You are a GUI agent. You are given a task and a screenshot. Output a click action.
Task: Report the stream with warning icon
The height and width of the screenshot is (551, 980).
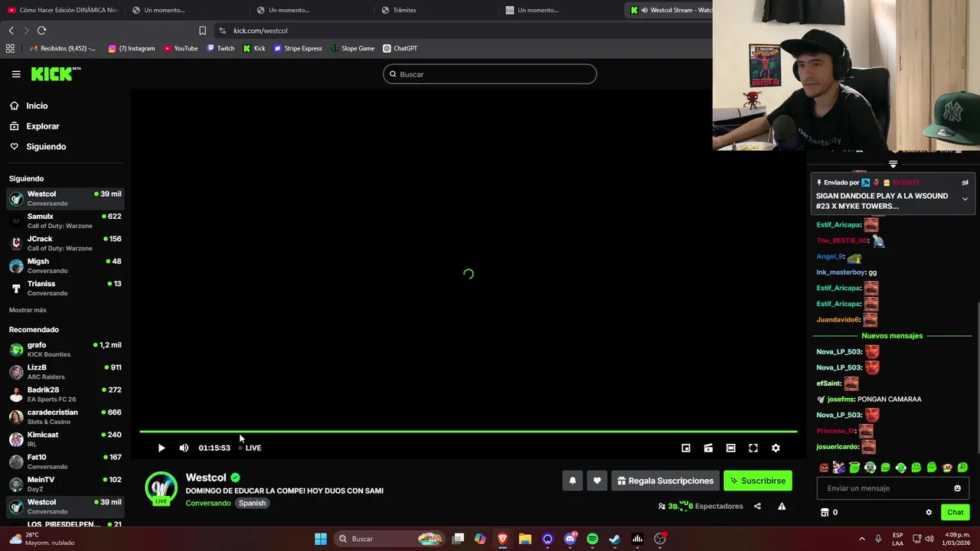pyautogui.click(x=782, y=506)
